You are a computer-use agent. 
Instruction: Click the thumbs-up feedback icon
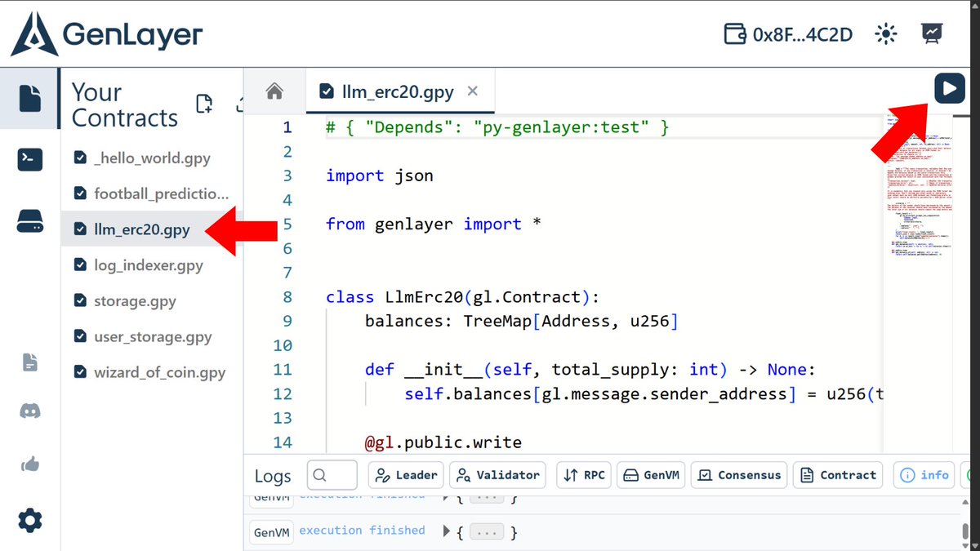pos(29,465)
